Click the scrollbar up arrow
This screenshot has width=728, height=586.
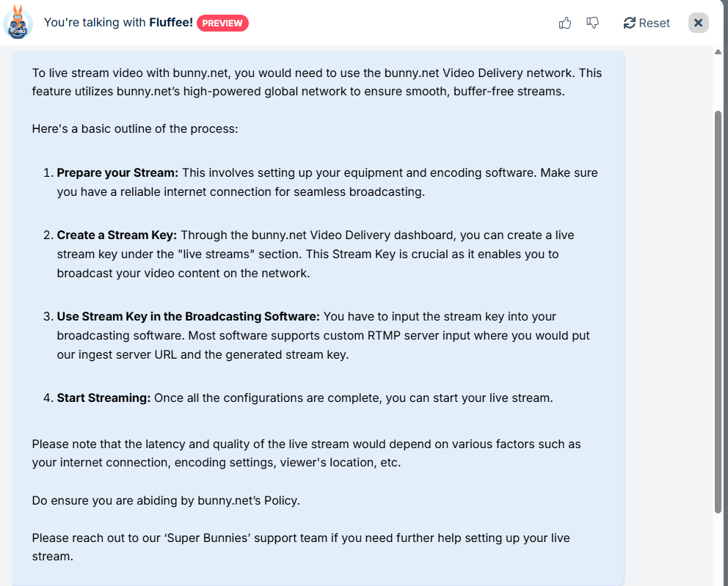coord(718,51)
